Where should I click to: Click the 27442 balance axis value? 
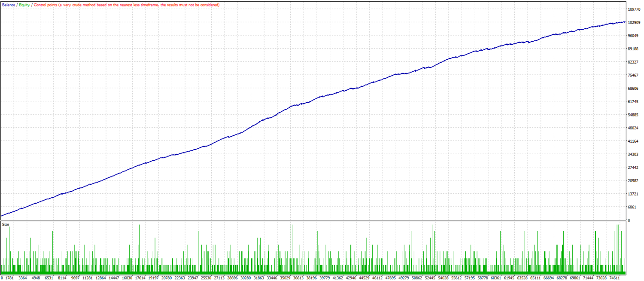(634, 168)
